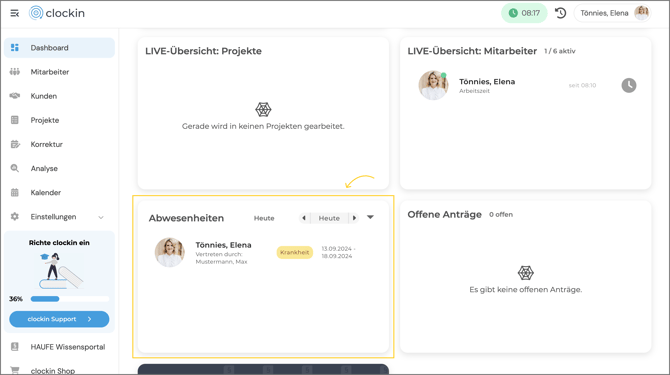Click the Kunden handshake icon
Screen dimensions: 670x375
click(15, 96)
